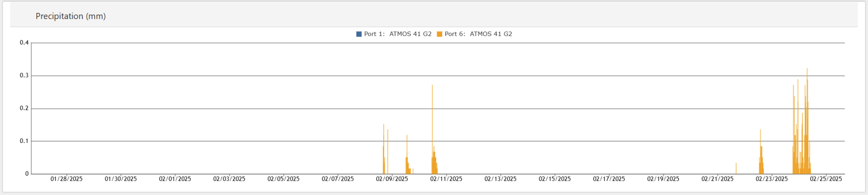Click the 02/01/2025 x-axis label

coord(175,179)
